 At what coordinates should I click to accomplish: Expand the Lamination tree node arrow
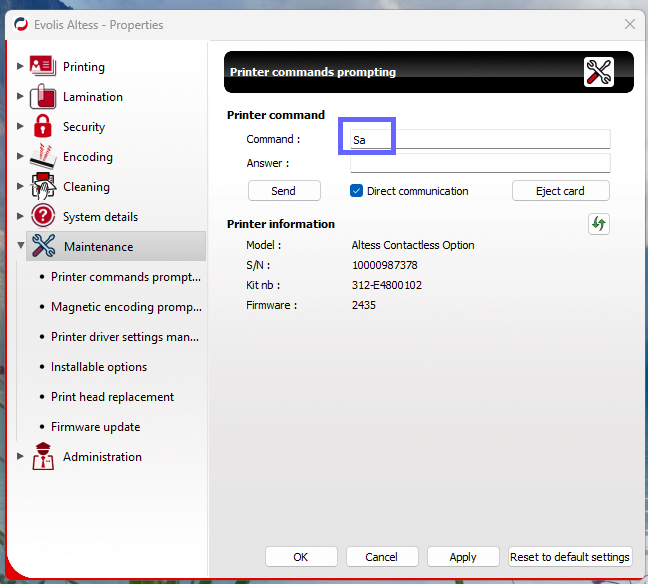pos(19,96)
